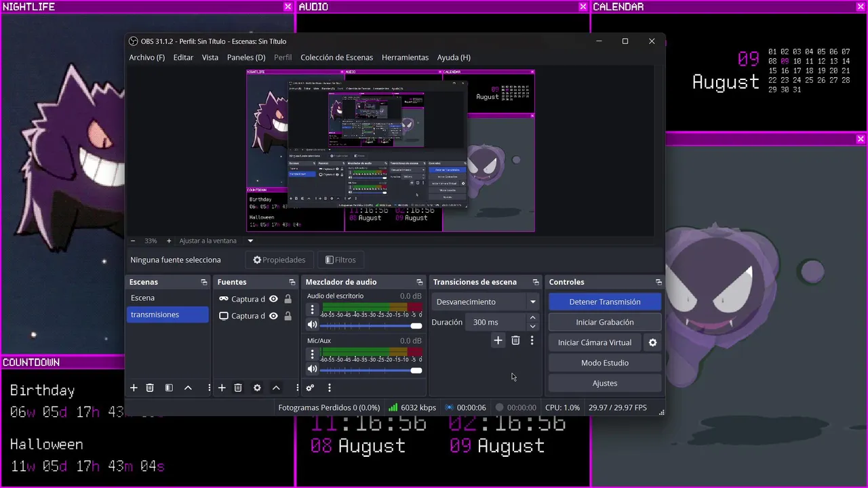This screenshot has width=868, height=488.
Task: Click highlighted day 09 in the CALENDAR grid
Action: click(785, 61)
